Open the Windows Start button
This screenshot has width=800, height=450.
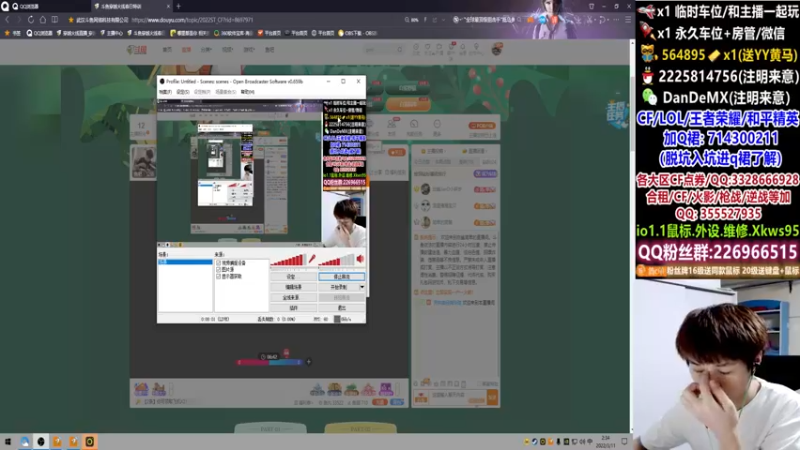pyautogui.click(x=8, y=441)
